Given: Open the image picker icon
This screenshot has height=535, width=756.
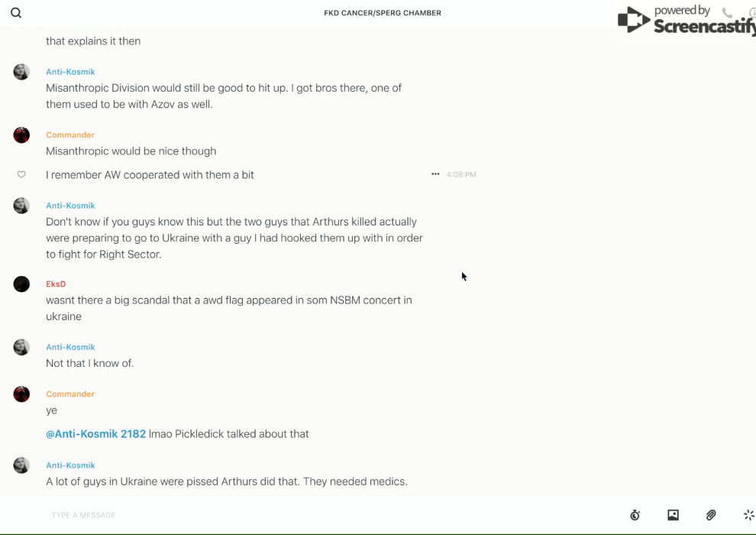Looking at the screenshot, I should (673, 515).
